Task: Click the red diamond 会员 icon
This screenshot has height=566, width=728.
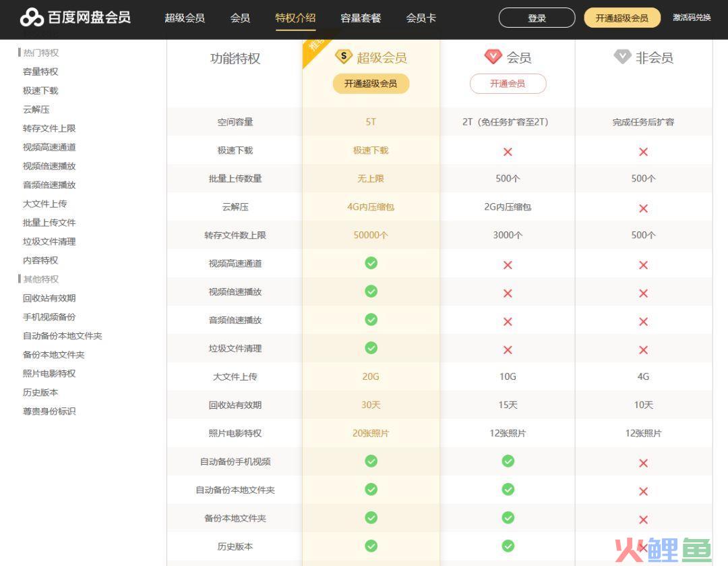Action: 493,57
